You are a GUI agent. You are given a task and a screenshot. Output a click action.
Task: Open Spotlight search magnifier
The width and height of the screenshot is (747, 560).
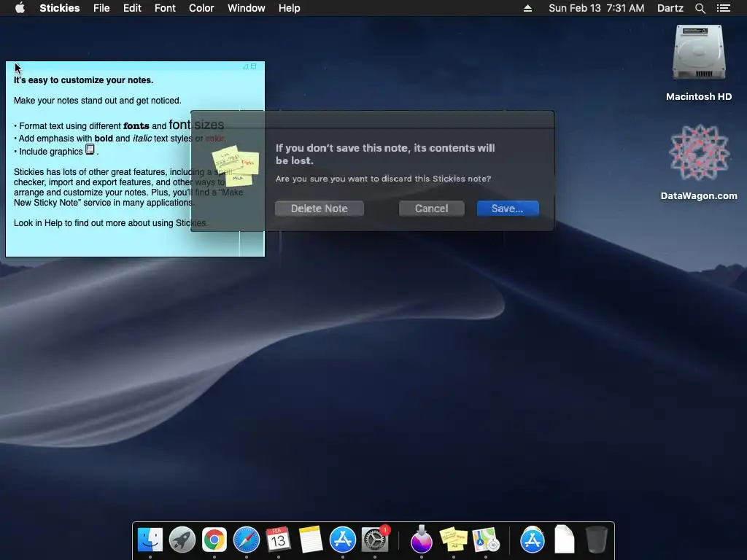[x=700, y=8]
